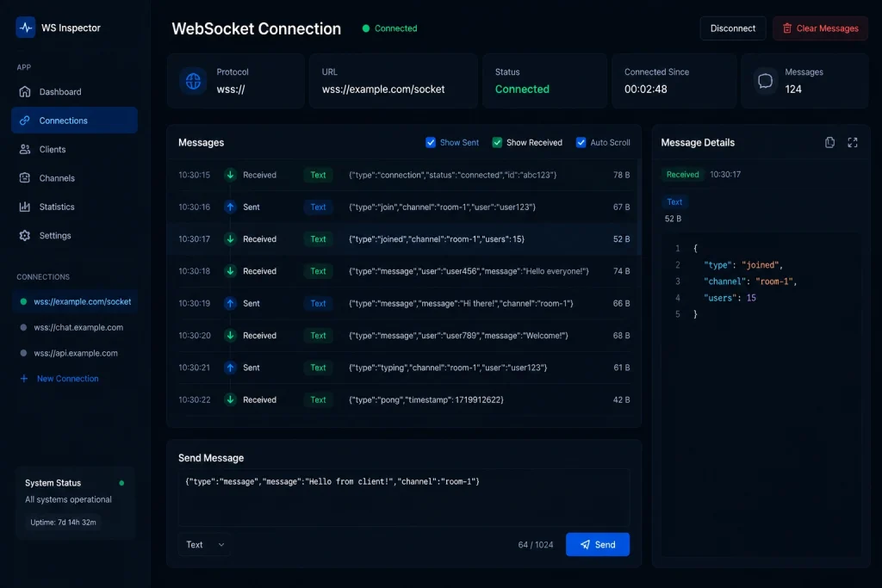The height and width of the screenshot is (588, 882).
Task: Open Settings from the sidebar
Action: [x=74, y=235]
